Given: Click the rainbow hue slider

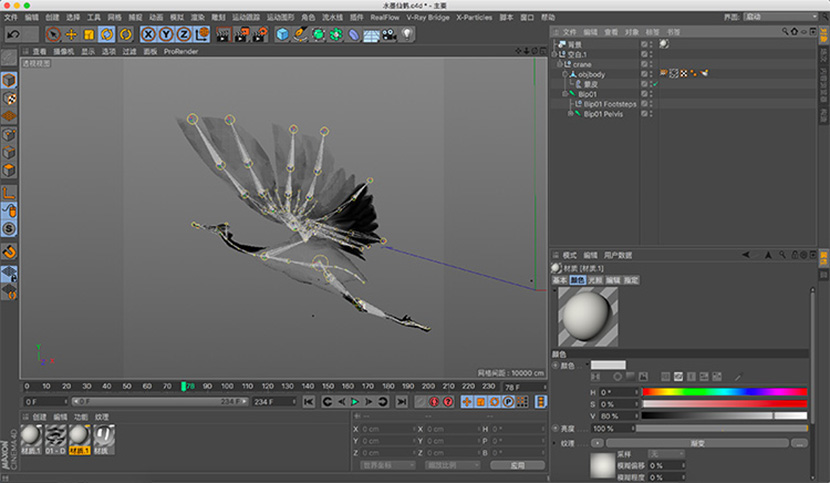Looking at the screenshot, I should pyautogui.click(x=724, y=392).
